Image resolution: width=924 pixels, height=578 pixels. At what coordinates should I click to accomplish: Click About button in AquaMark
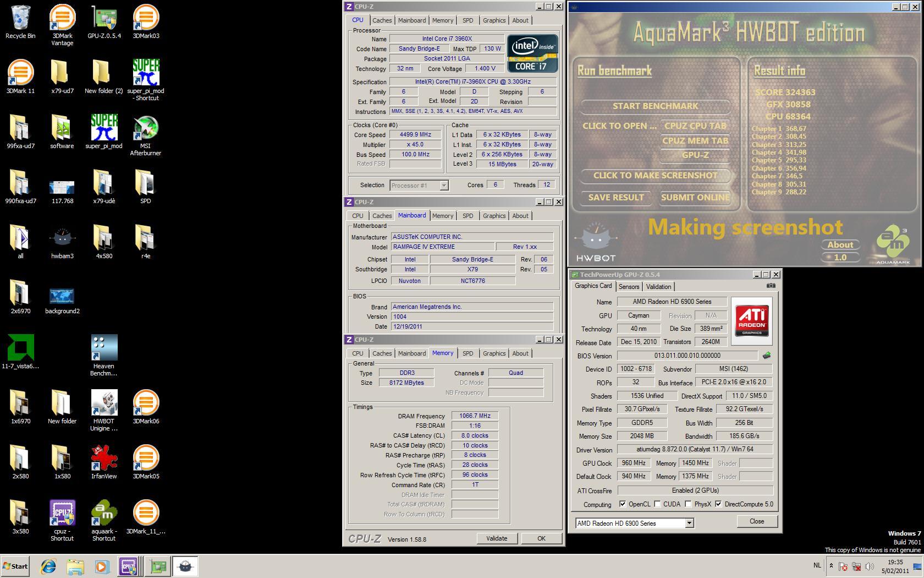tap(840, 245)
